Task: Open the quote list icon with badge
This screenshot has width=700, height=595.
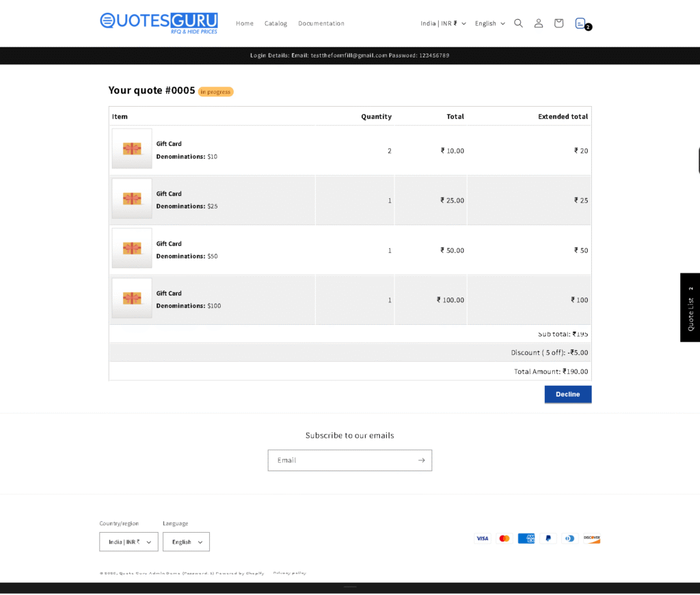Action: pyautogui.click(x=581, y=23)
